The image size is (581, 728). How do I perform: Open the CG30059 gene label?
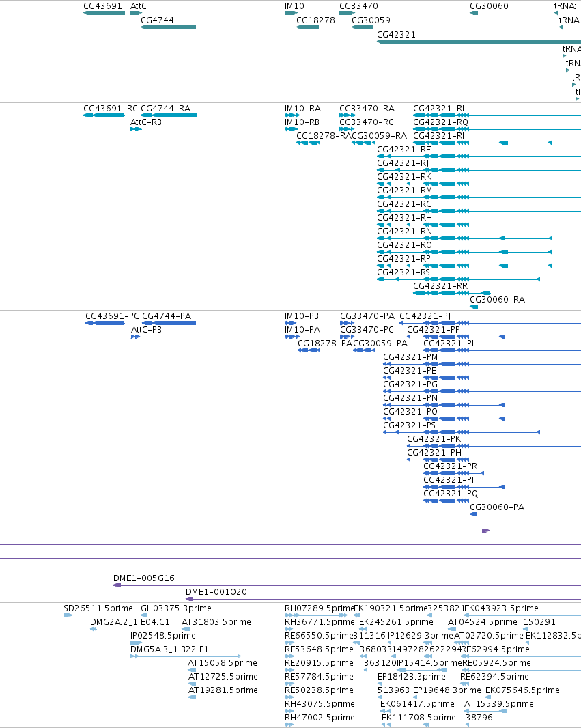pyautogui.click(x=371, y=20)
